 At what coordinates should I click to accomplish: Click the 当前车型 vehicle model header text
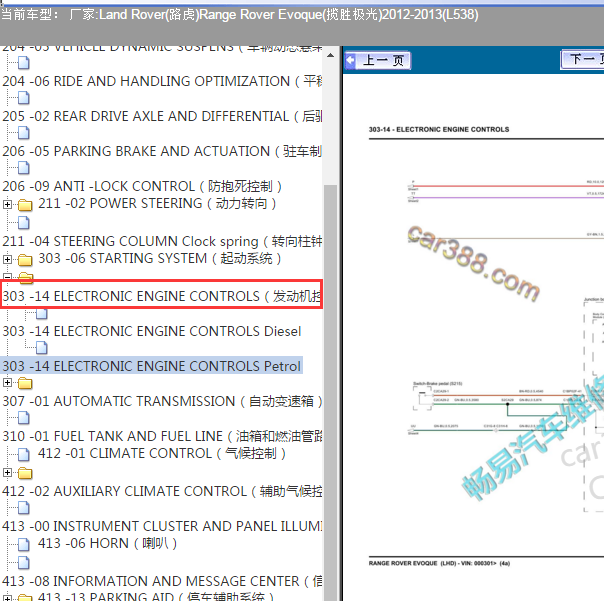pyautogui.click(x=240, y=15)
